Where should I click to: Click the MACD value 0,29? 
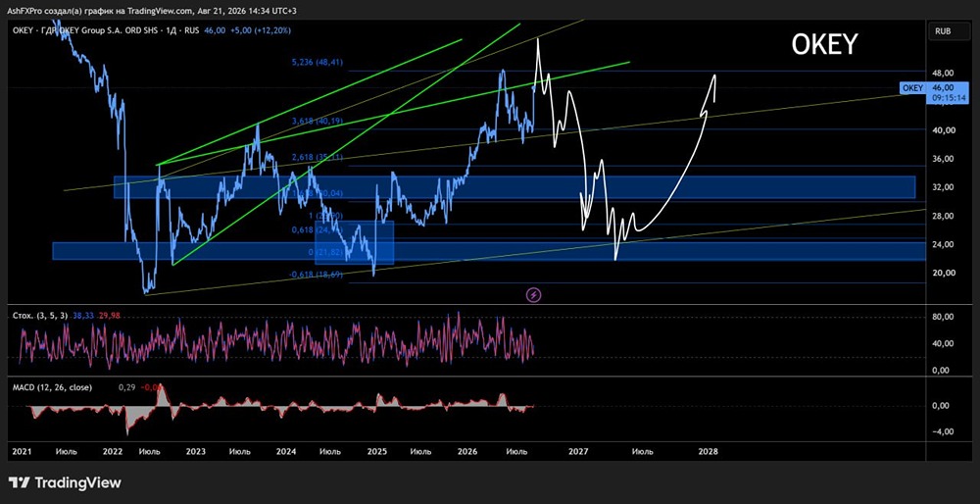pyautogui.click(x=125, y=387)
